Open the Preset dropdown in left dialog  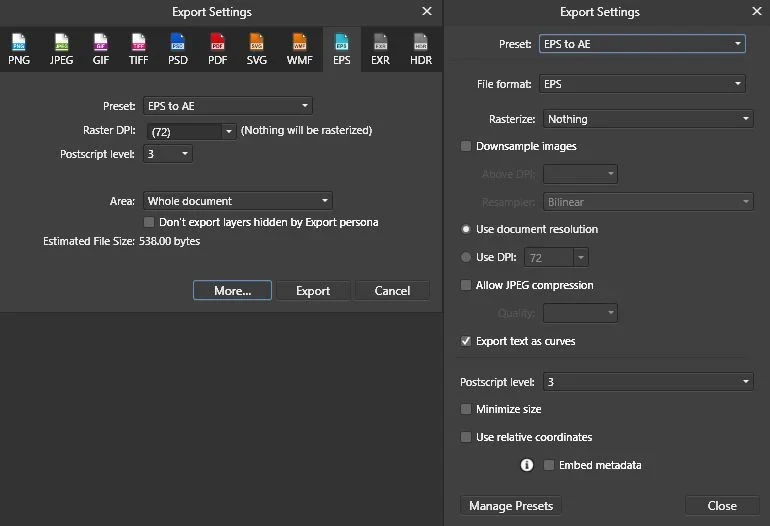click(228, 106)
